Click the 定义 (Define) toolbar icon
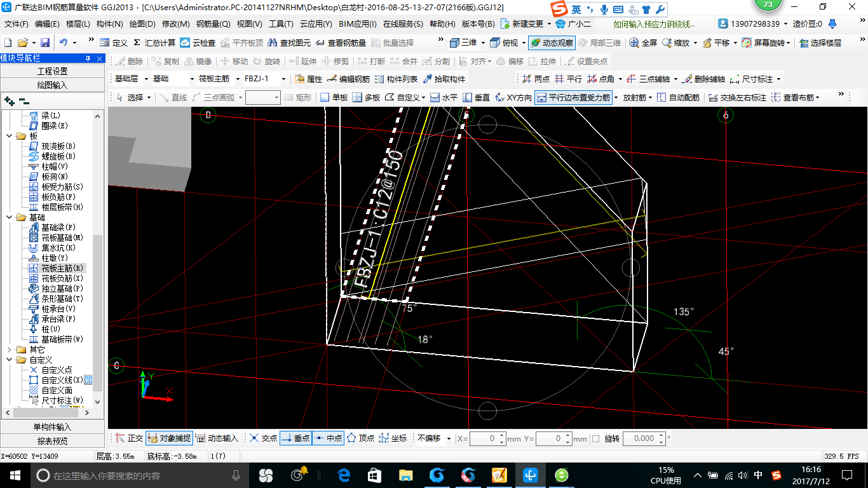The height and width of the screenshot is (488, 868). tap(114, 43)
